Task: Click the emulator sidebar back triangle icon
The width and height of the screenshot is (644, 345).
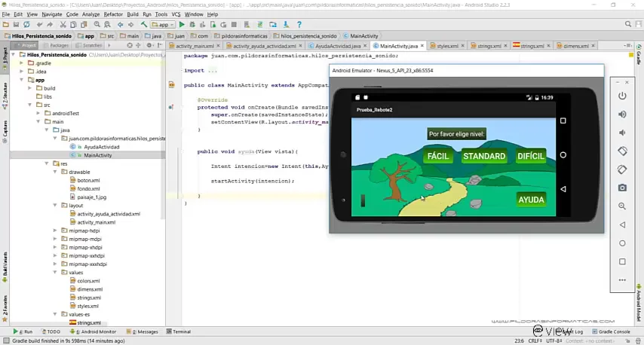Action: (622, 224)
